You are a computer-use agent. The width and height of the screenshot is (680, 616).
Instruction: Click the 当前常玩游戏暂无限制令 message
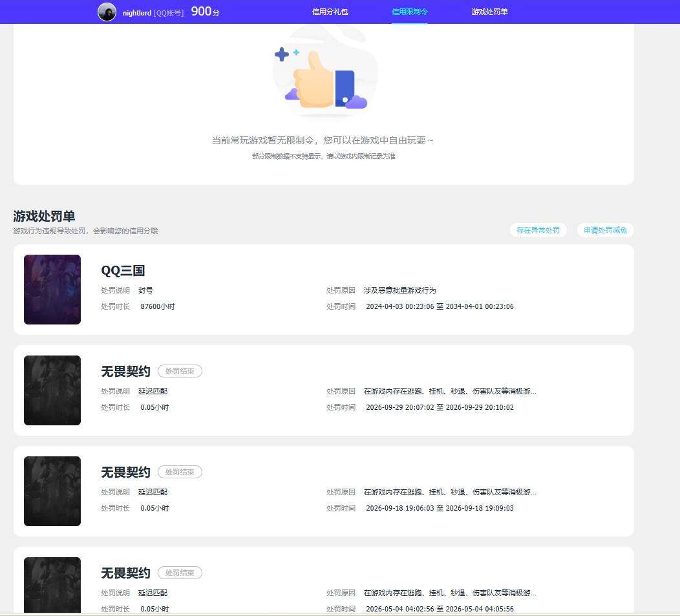(323, 140)
